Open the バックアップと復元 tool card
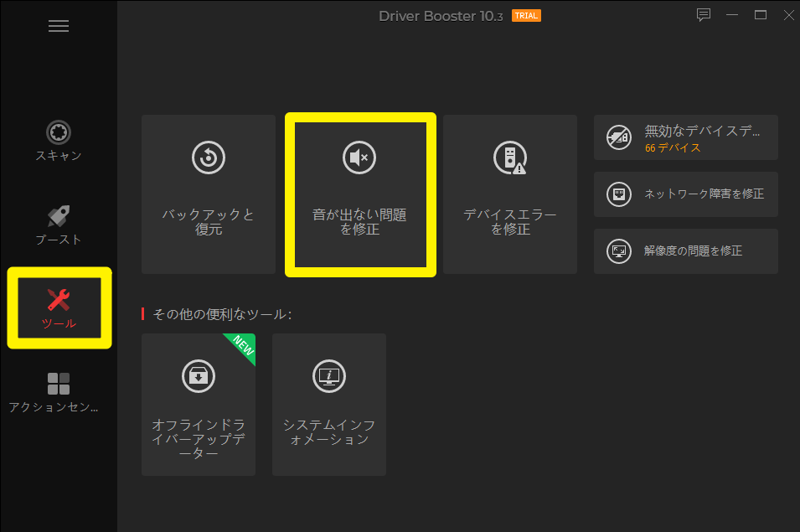The image size is (800, 532). 209,194
